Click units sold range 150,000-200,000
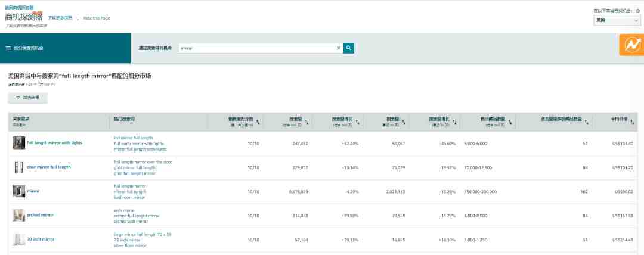The width and height of the screenshot is (644, 255). (481, 192)
